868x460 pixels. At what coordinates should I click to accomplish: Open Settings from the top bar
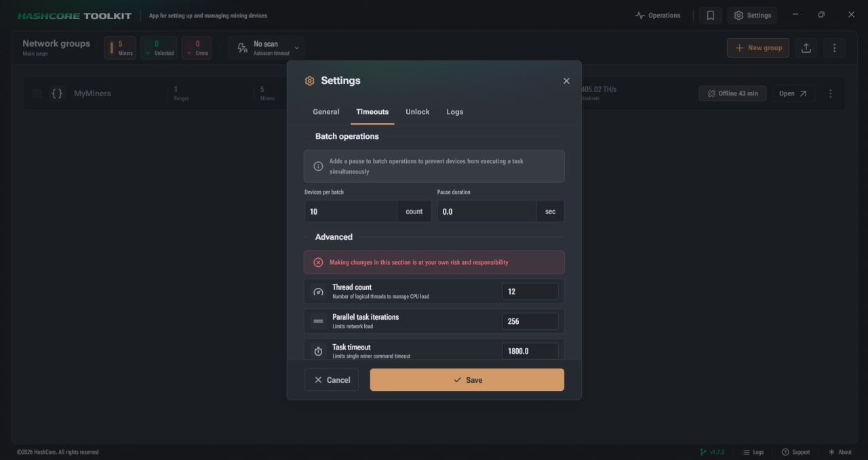pos(752,16)
